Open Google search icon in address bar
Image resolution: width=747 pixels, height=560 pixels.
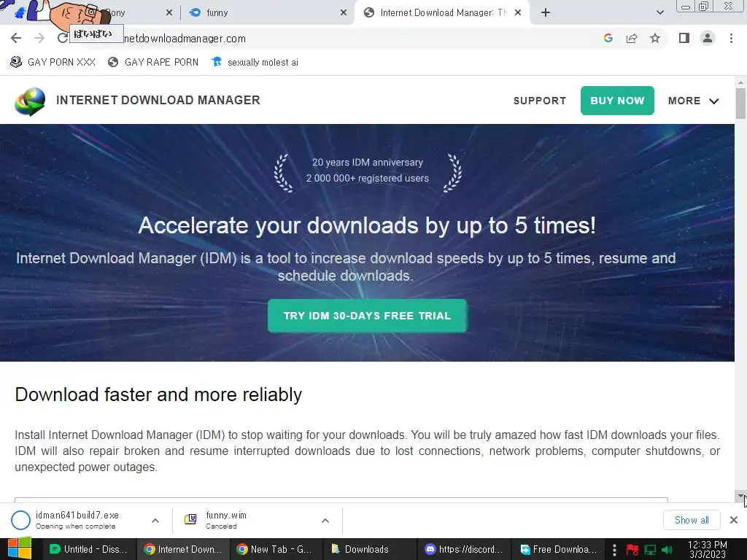pos(608,38)
